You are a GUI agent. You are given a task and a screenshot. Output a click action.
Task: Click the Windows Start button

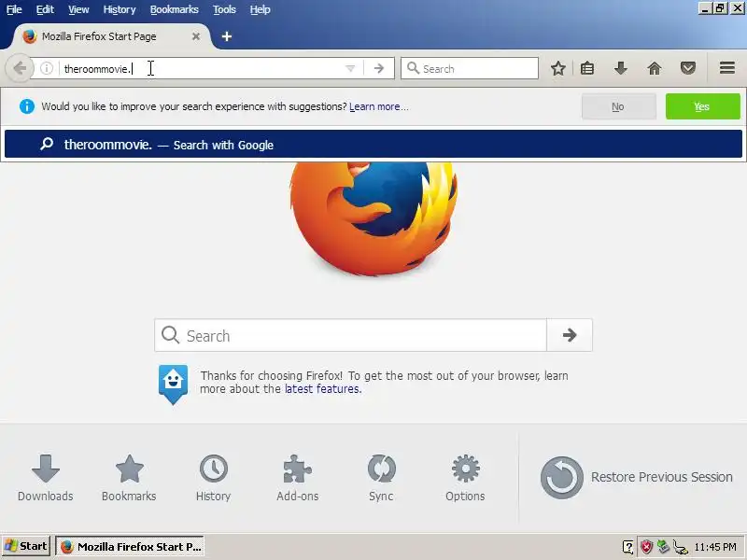[x=26, y=546]
